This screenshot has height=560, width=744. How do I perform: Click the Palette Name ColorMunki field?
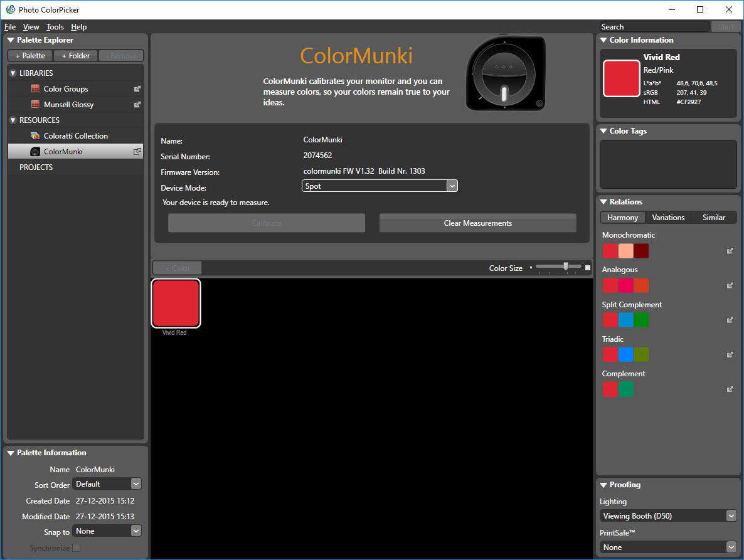[x=95, y=470]
